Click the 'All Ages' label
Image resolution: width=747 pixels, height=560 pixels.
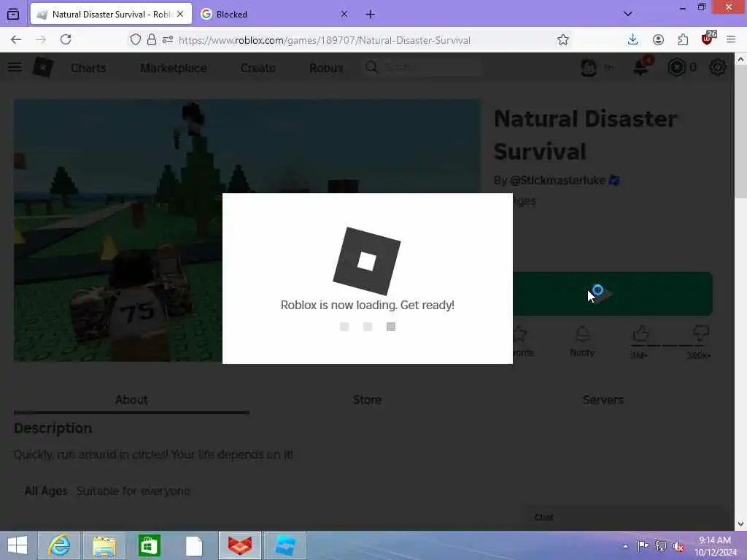coord(46,491)
